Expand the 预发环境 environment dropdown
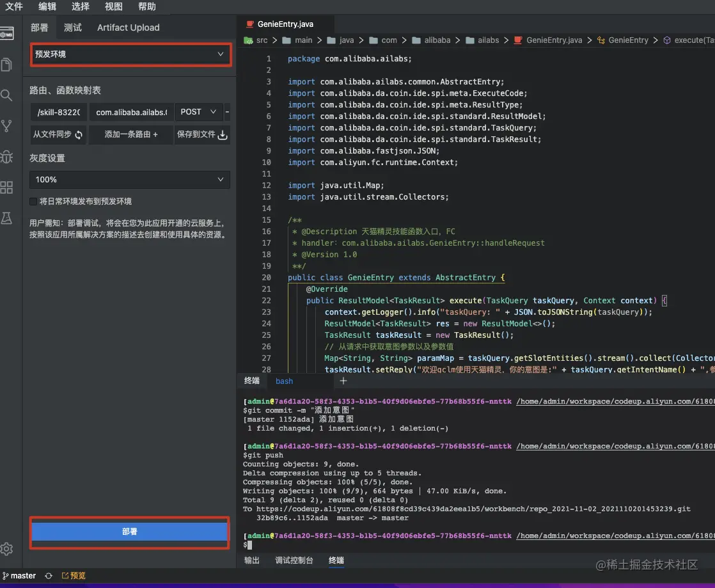This screenshot has height=588, width=715. [x=130, y=54]
